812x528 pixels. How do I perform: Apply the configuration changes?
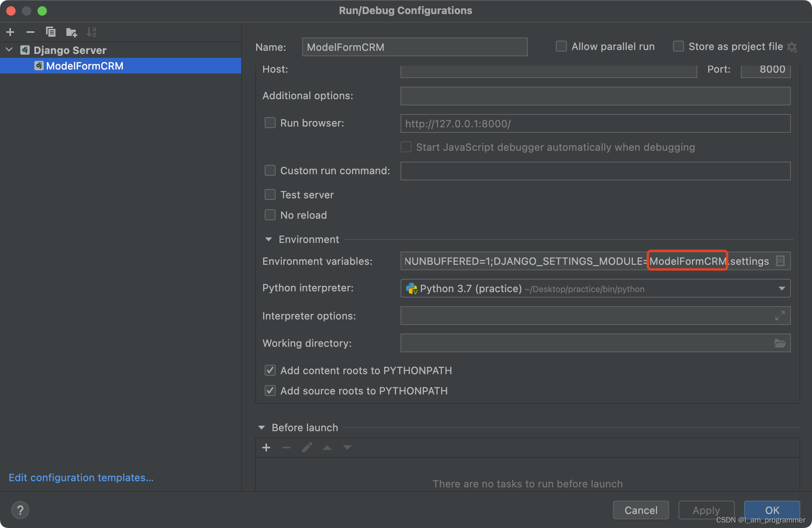pyautogui.click(x=706, y=510)
